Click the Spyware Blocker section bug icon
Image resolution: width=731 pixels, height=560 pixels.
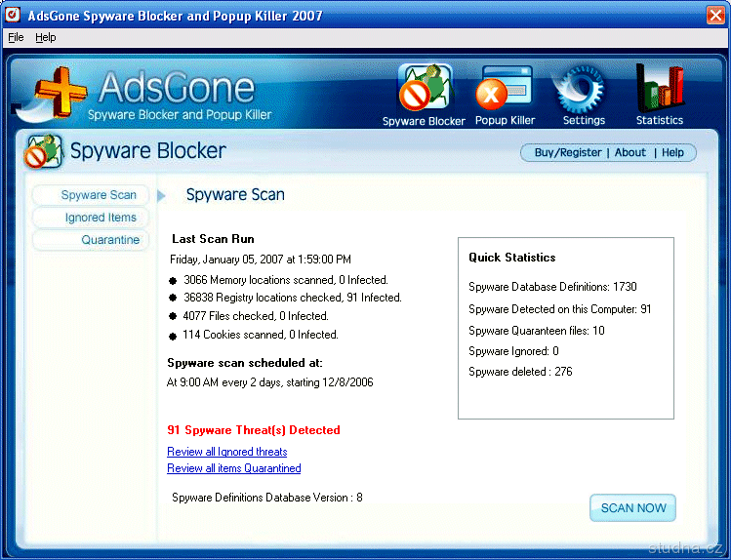pos(43,152)
